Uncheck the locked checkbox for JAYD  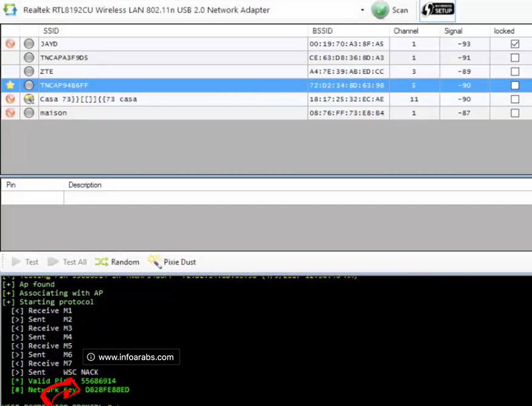(515, 44)
